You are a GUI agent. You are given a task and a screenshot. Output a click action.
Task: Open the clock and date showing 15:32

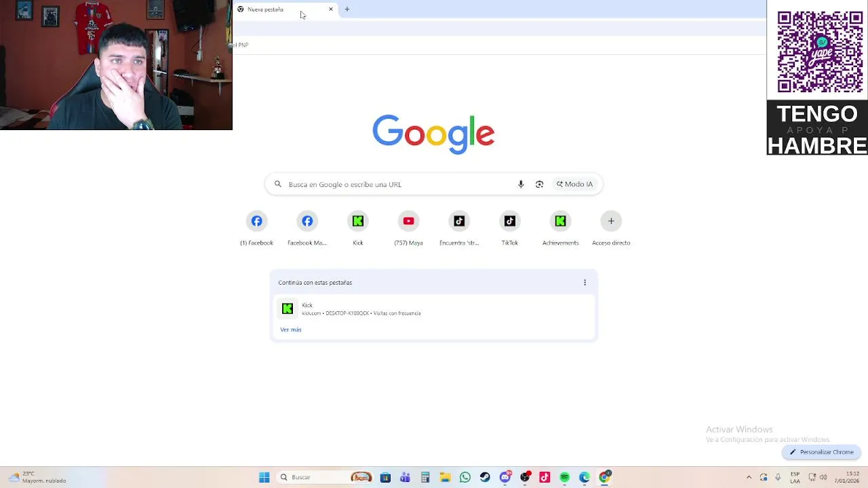848,477
